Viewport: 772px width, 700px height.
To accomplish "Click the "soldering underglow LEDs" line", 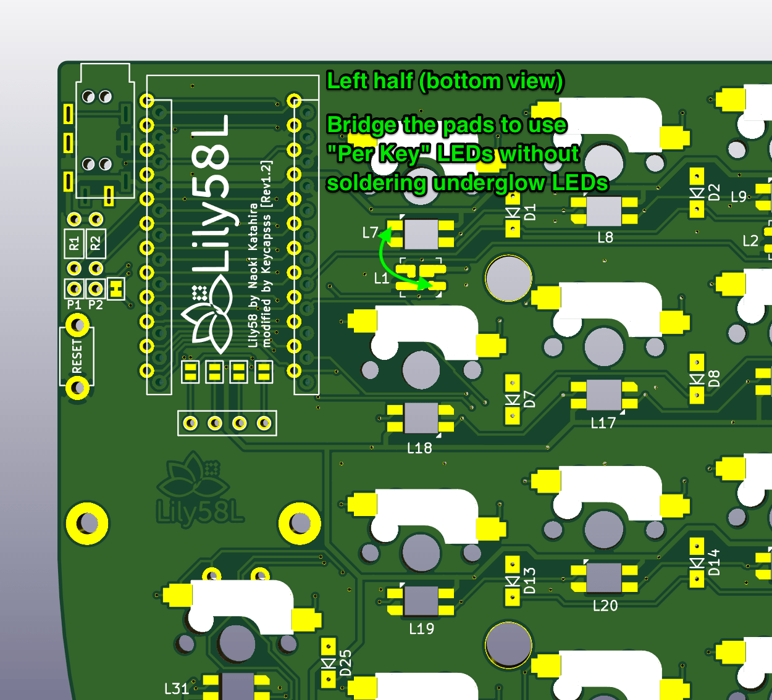I will click(x=468, y=183).
